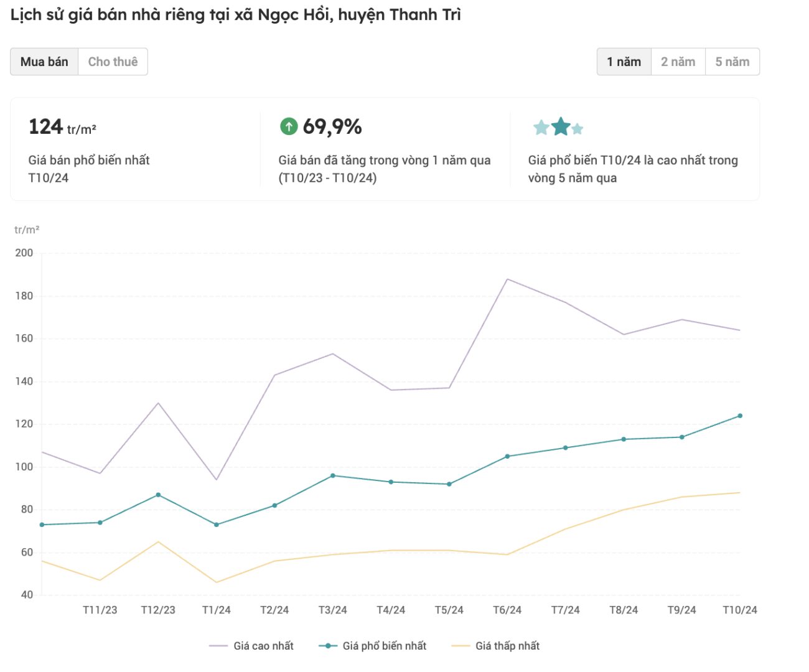Click the T6/24 peak on purple line
The width and height of the screenshot is (809, 672).
coord(507,279)
